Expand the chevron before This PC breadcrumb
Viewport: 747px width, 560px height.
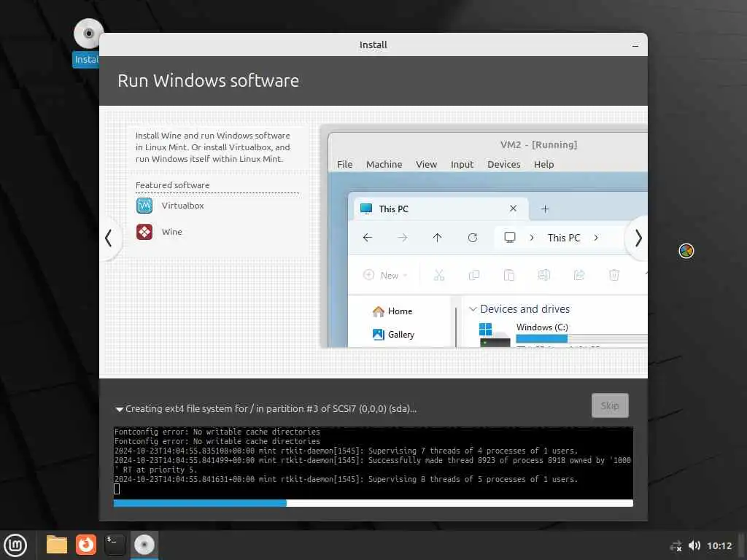[x=532, y=238]
